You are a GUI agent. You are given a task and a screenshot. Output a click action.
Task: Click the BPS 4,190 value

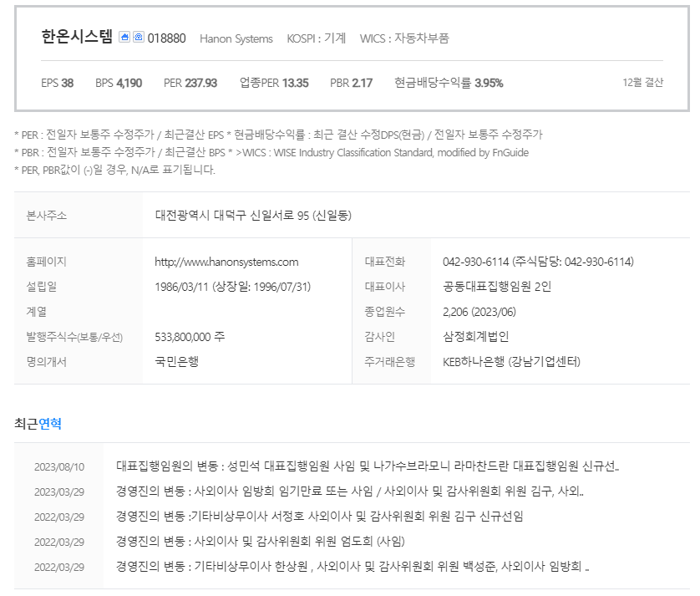(x=119, y=83)
